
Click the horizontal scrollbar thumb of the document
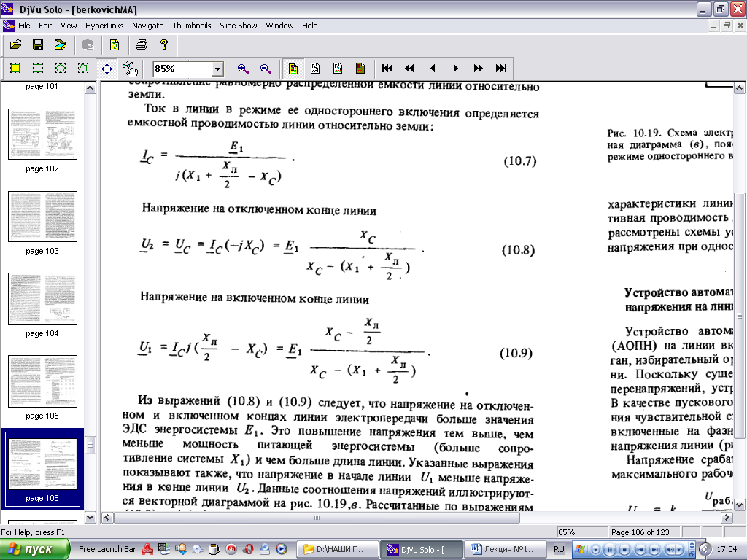coord(317,518)
